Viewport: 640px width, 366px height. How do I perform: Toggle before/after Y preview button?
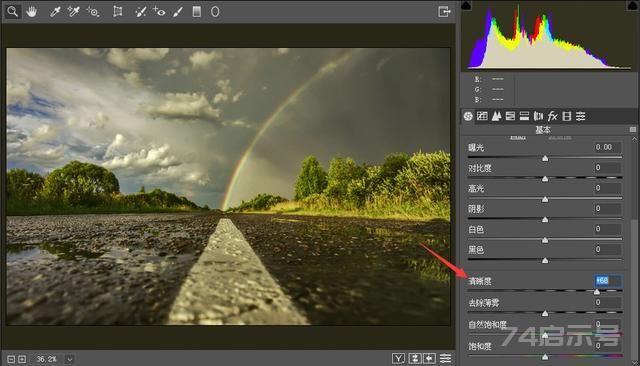coord(398,358)
